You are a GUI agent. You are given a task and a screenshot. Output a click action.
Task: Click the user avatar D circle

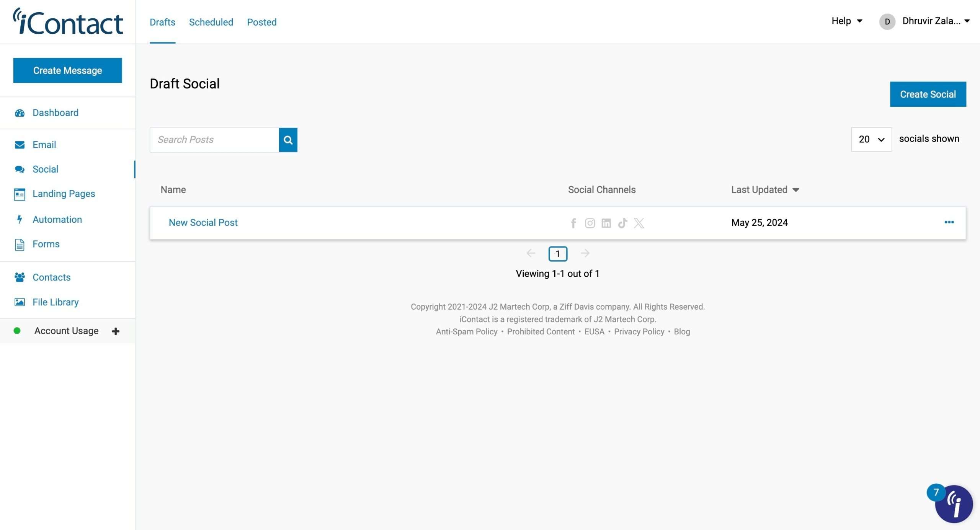click(x=887, y=21)
